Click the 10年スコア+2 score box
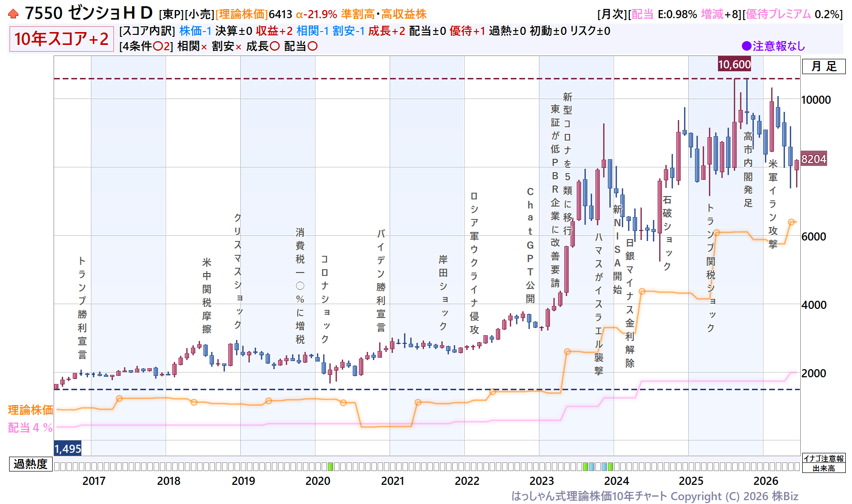The image size is (852, 504). [x=61, y=39]
